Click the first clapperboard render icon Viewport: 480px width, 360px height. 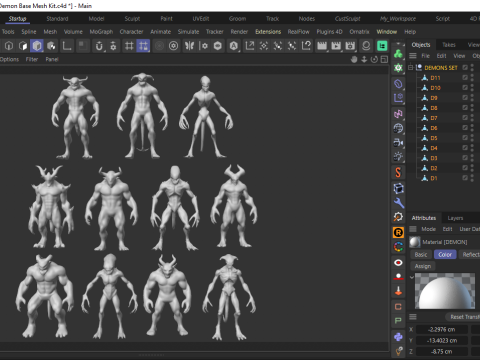[x=322, y=46]
